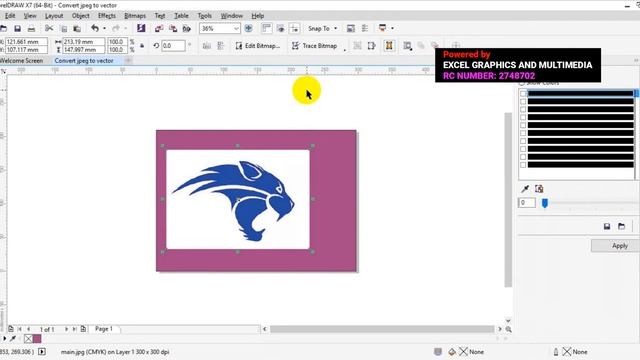The width and height of the screenshot is (640, 360).
Task: Open the 36% zoom level dropdown
Action: [x=236, y=29]
